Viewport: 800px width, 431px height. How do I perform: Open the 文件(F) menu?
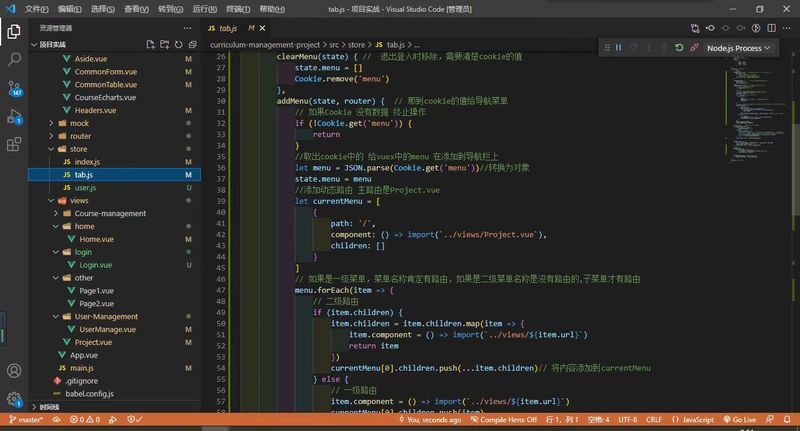(37, 9)
